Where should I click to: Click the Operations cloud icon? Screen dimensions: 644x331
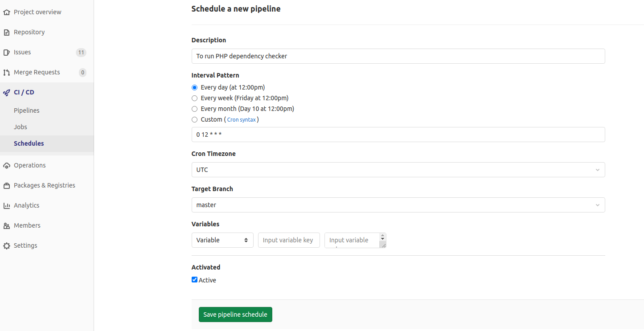[6, 165]
